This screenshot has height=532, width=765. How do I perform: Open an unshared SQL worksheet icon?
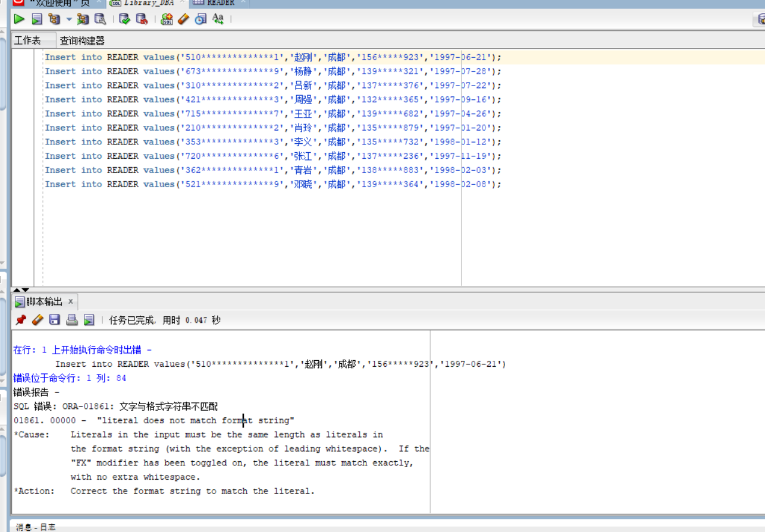[167, 19]
